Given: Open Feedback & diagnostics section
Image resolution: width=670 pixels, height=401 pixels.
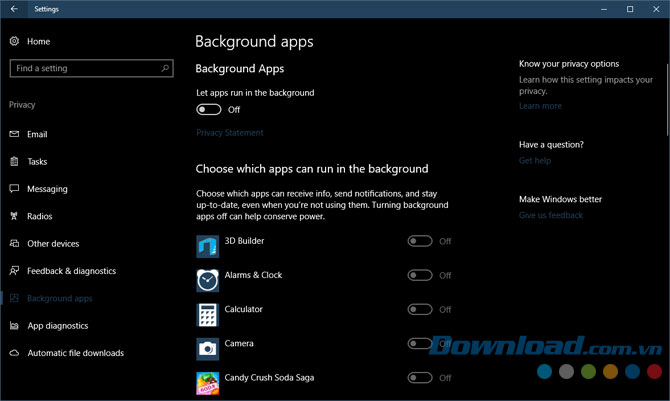Looking at the screenshot, I should click(x=71, y=271).
